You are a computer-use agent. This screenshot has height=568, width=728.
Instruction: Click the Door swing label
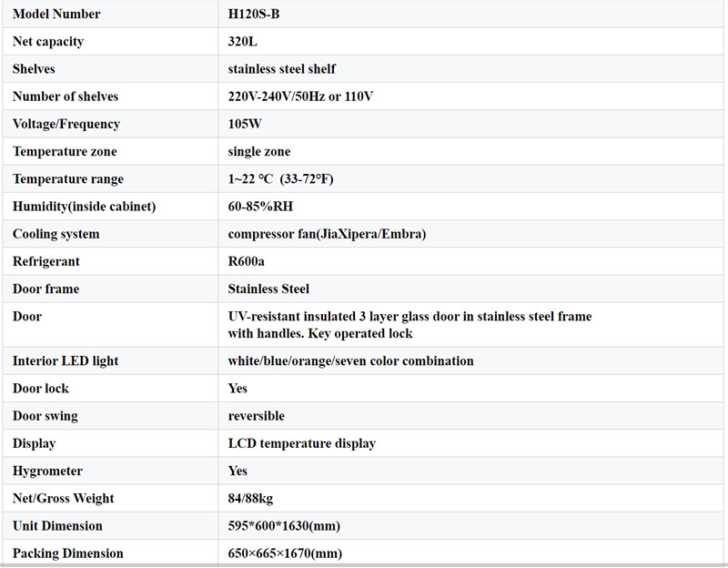click(45, 416)
